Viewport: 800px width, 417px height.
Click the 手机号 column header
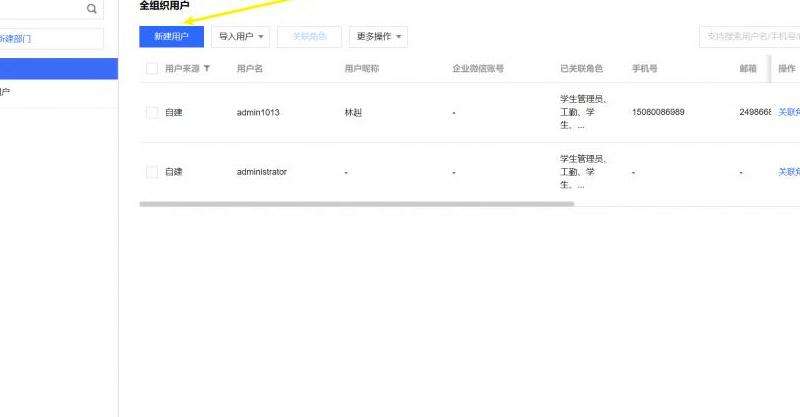pos(645,68)
